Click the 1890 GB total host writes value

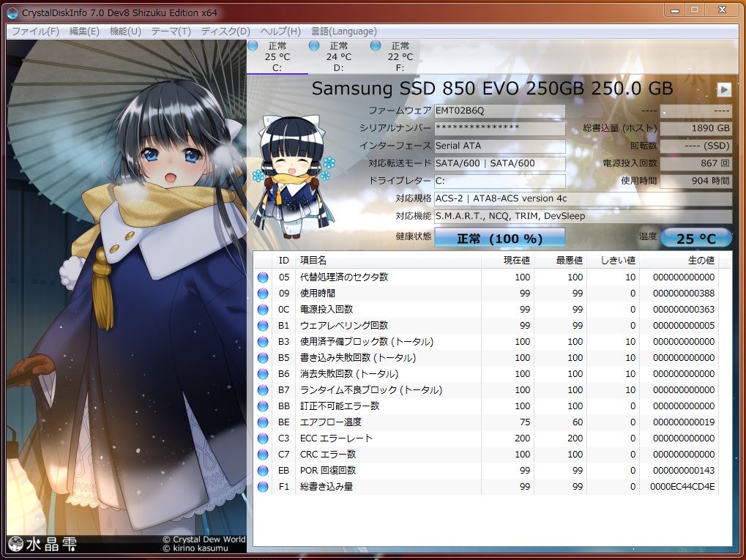click(695, 128)
